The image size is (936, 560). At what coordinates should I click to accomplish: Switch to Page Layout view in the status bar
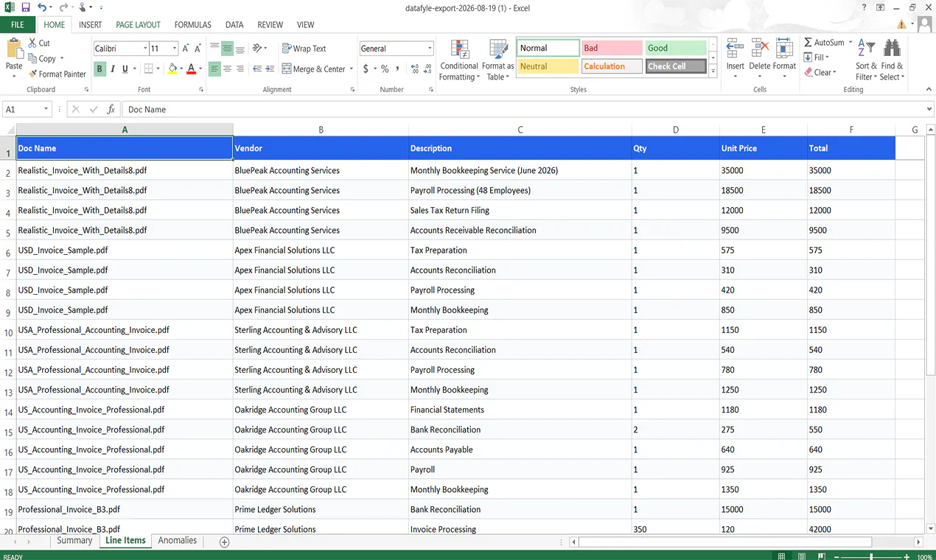pyautogui.click(x=802, y=556)
